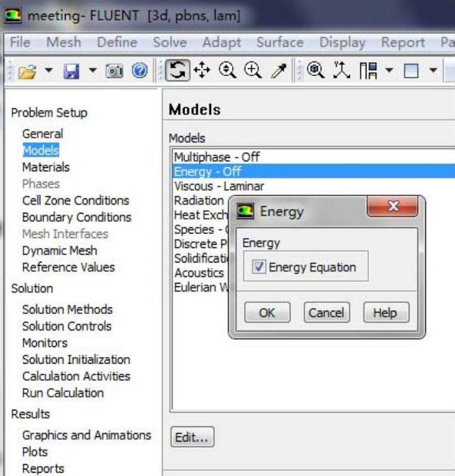Open the file folder toolbar icon

click(27, 71)
